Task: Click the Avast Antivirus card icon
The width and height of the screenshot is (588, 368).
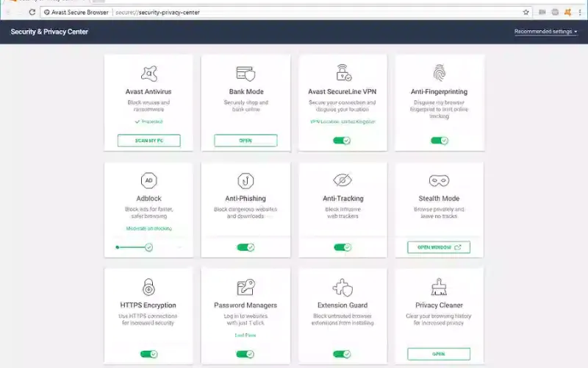Action: tap(149, 73)
